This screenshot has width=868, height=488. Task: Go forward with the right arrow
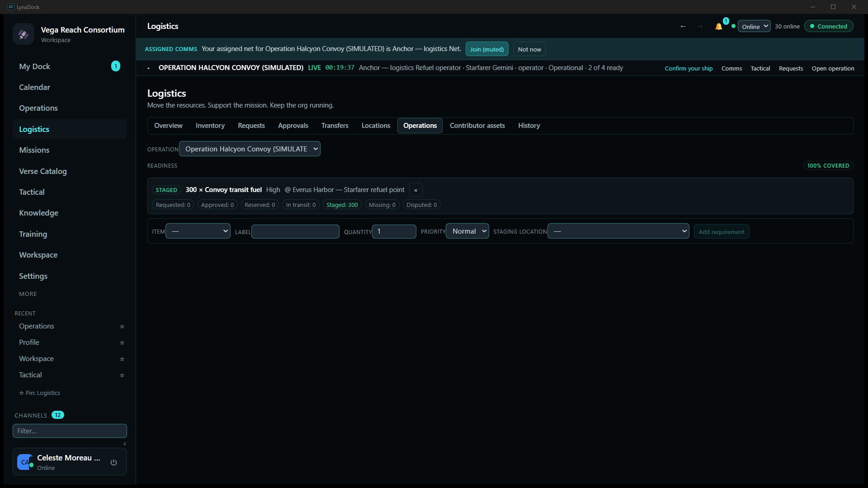coord(700,27)
